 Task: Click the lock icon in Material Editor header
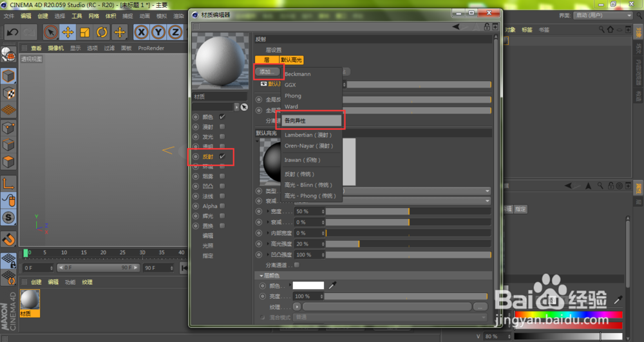(487, 26)
